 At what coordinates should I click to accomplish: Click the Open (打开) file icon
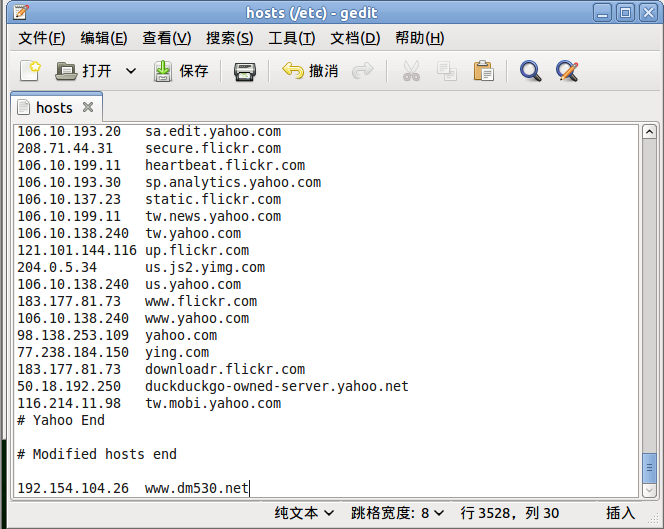pos(66,71)
